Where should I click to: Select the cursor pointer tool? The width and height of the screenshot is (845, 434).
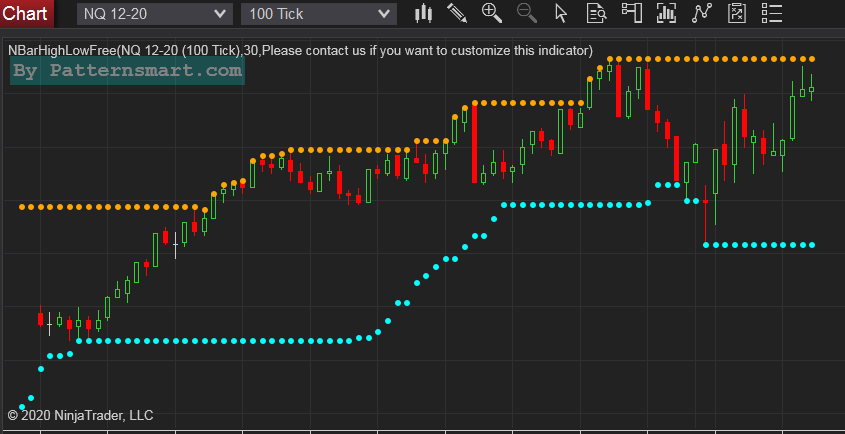pyautogui.click(x=561, y=13)
